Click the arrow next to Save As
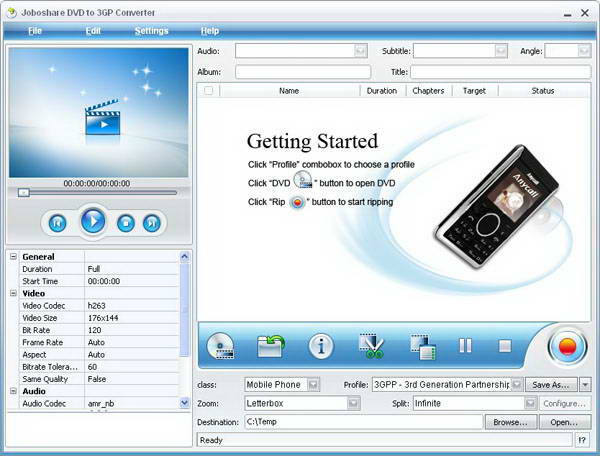 click(585, 384)
